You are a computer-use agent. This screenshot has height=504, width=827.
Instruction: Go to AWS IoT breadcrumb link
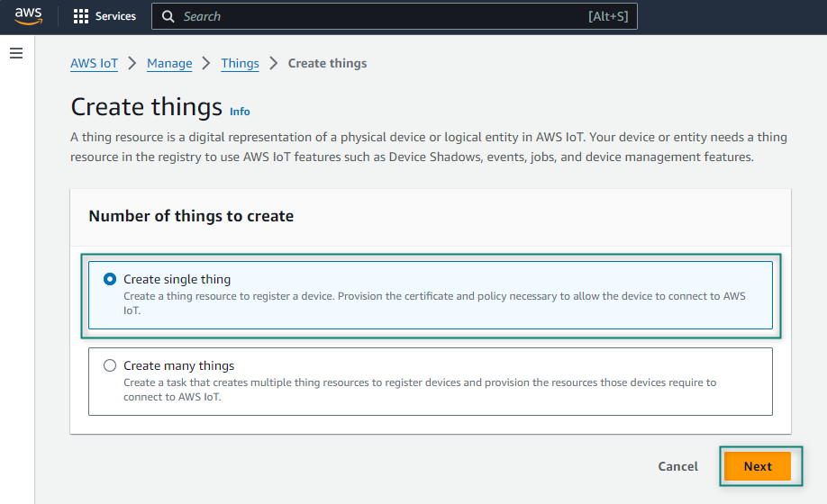95,63
